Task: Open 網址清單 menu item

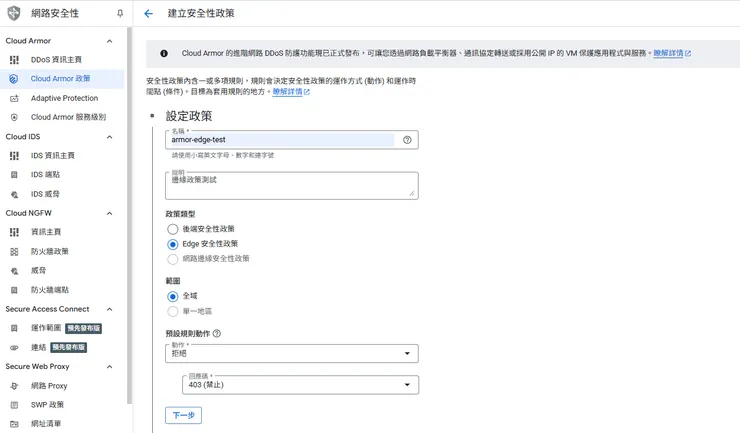Action: (62, 424)
